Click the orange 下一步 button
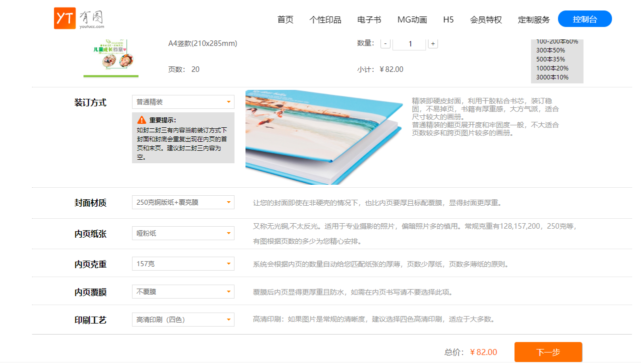This screenshot has height=364, width=641. (x=548, y=352)
